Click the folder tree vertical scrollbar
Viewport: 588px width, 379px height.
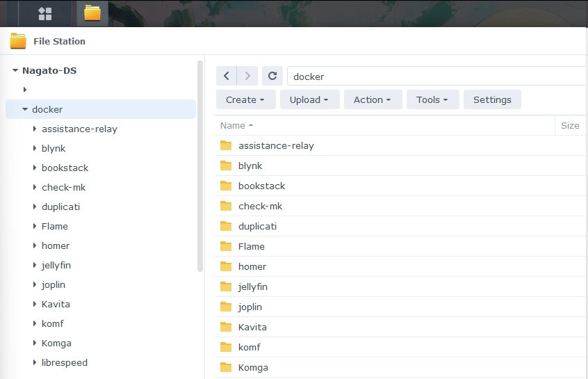(200, 167)
